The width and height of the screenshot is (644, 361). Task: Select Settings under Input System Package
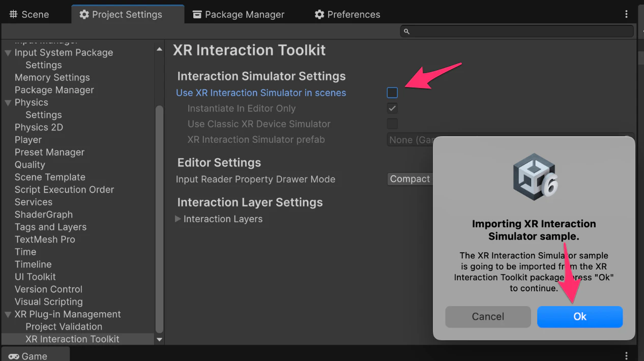click(44, 65)
